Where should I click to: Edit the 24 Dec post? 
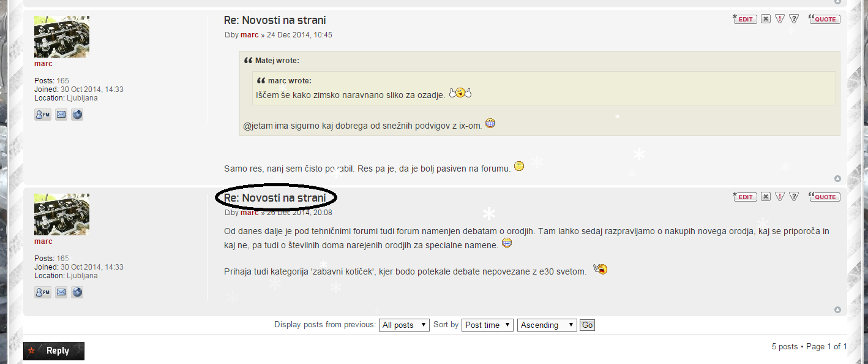point(746,19)
